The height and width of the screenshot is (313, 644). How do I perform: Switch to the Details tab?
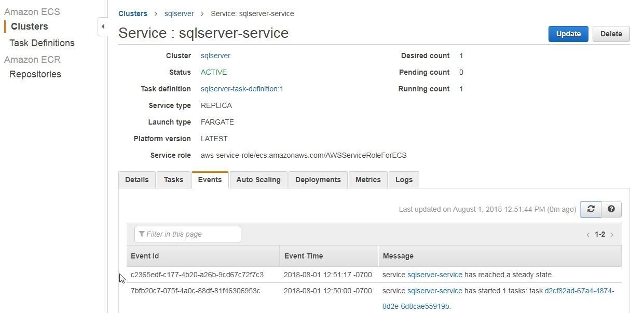coord(137,180)
